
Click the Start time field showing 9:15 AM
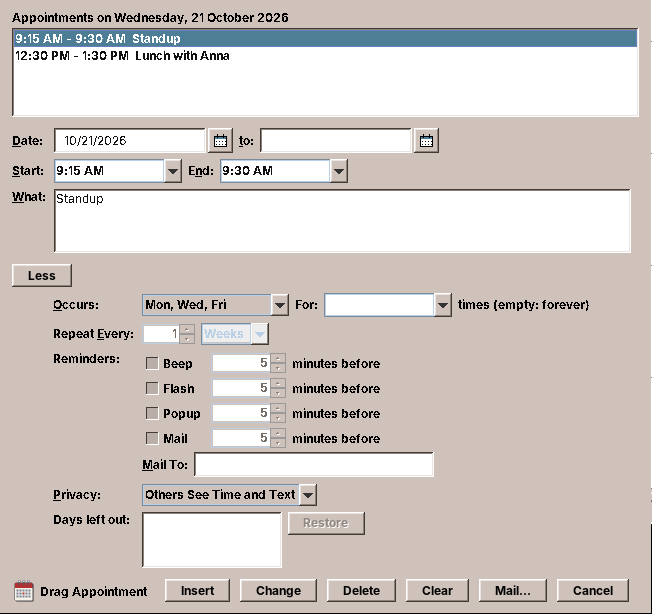coord(109,171)
